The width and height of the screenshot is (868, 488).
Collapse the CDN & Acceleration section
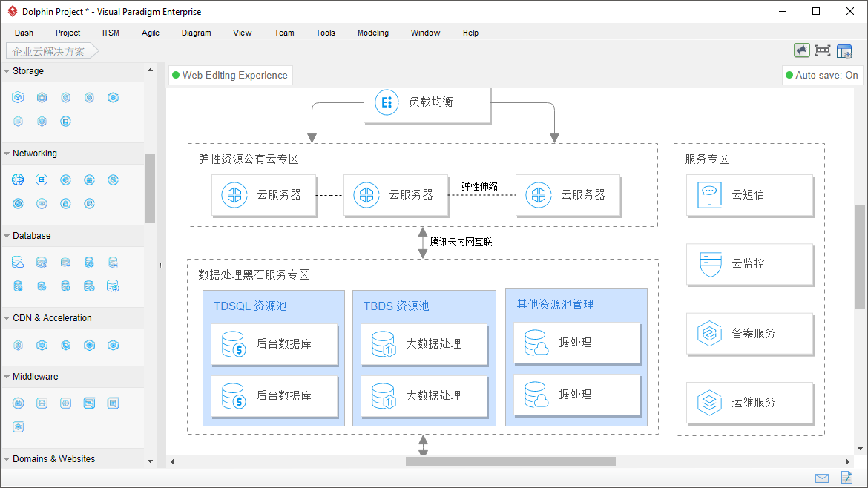coord(7,318)
